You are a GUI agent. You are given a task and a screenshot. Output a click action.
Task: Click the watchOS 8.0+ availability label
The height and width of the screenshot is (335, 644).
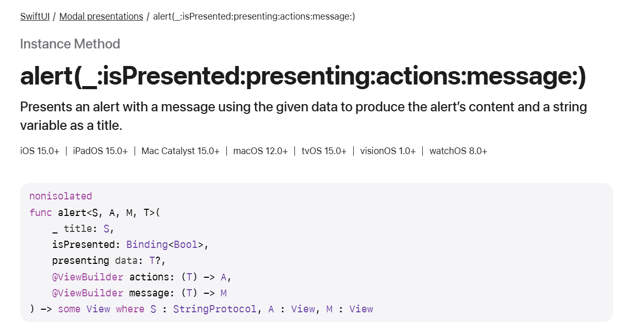(458, 151)
